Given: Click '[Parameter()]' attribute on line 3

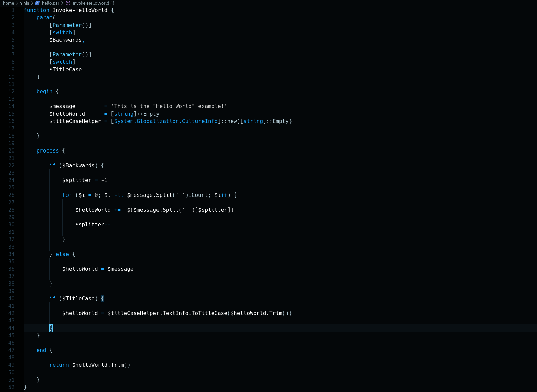Looking at the screenshot, I should click(71, 25).
